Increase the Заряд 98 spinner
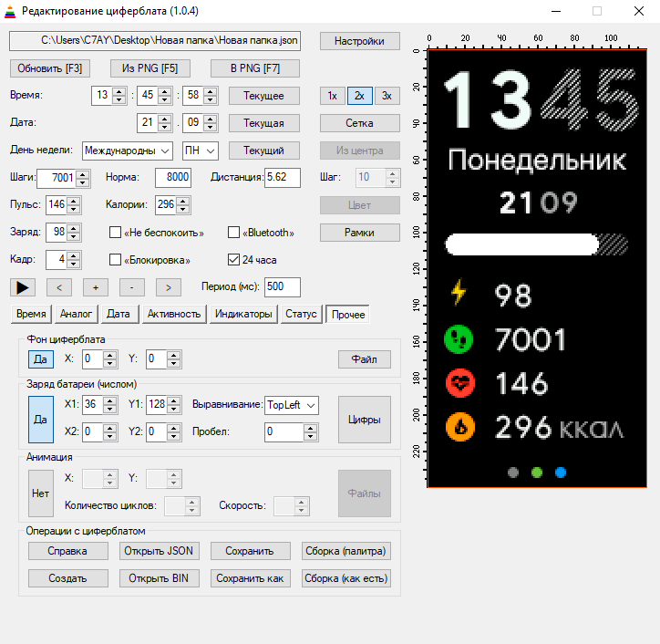 (74, 228)
